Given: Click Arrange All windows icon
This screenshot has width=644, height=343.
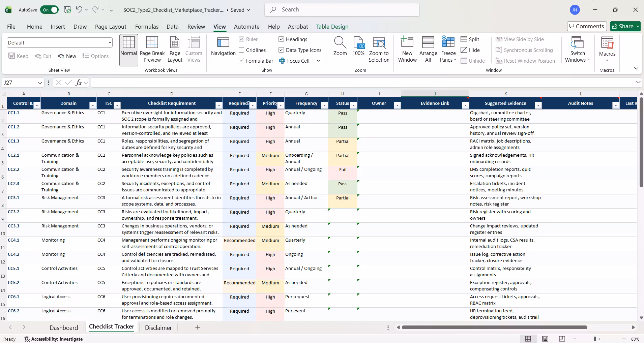Looking at the screenshot, I should (x=428, y=50).
